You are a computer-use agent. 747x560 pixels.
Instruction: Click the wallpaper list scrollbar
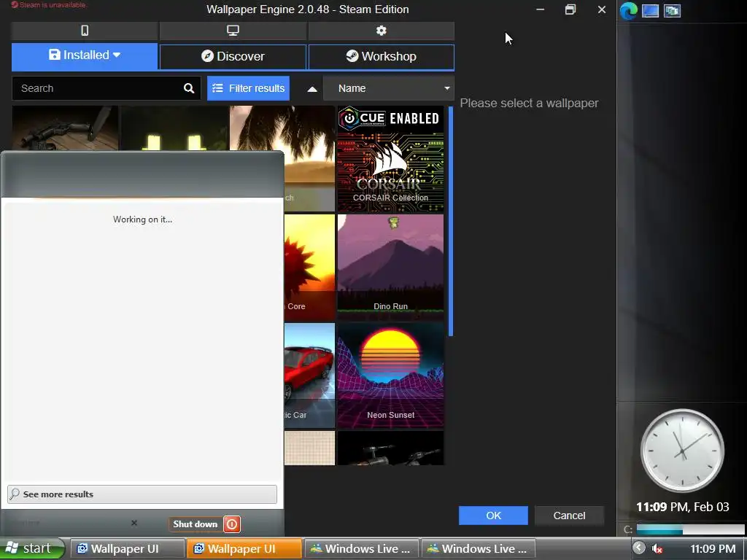[x=451, y=222]
